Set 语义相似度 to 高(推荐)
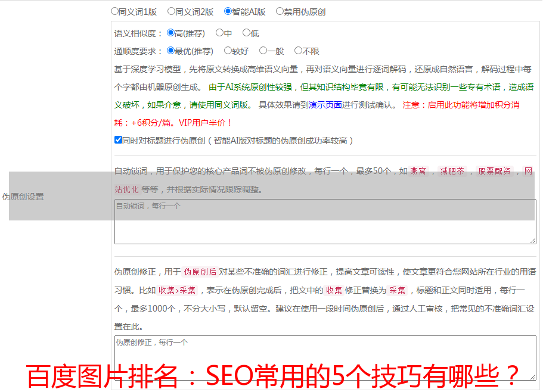543x392 pixels. 170,33
